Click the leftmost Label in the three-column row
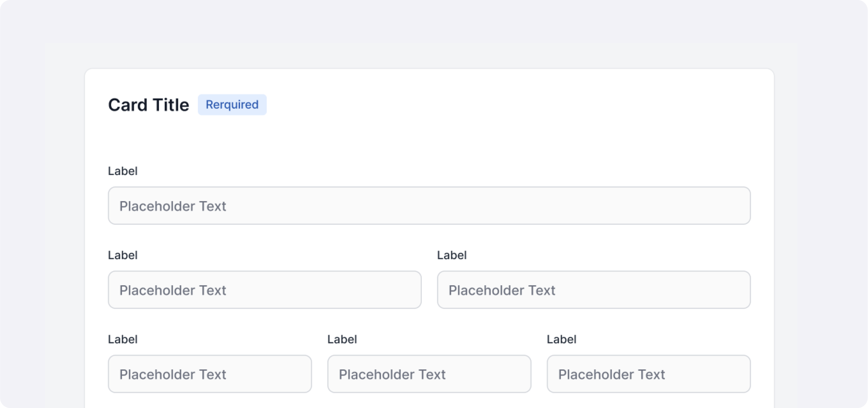This screenshot has width=868, height=408. (122, 339)
